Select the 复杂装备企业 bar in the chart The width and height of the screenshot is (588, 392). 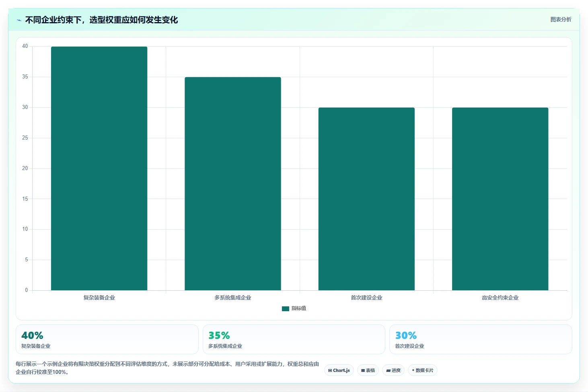99,168
